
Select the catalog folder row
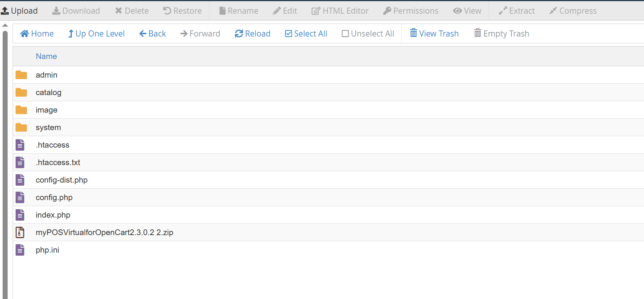pyautogui.click(x=48, y=92)
